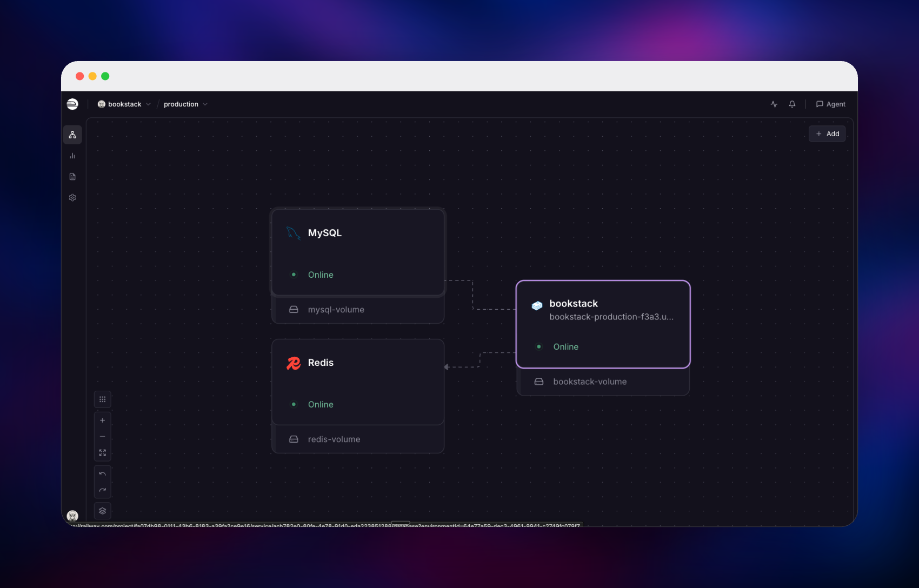Open the layers control on canvas

coord(102,511)
